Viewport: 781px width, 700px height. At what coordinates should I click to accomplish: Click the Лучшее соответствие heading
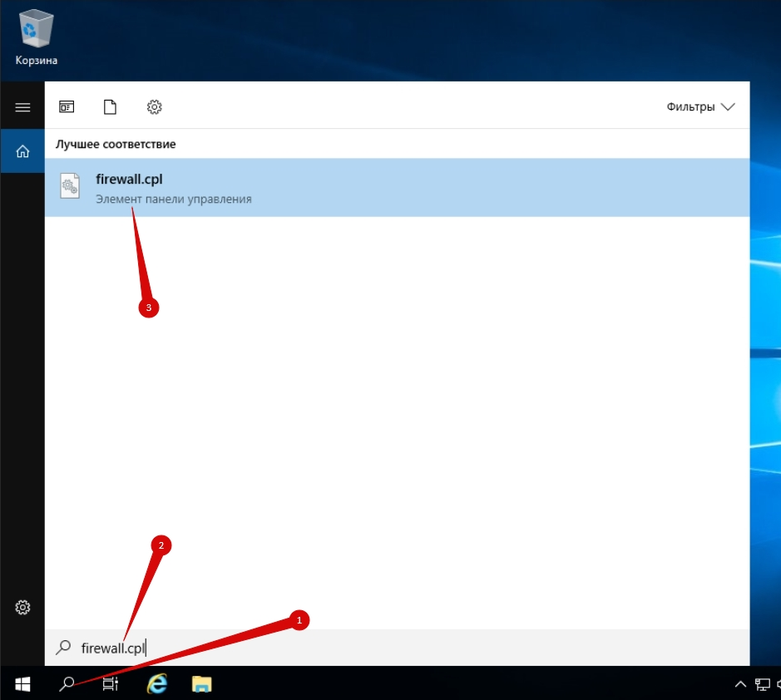[x=116, y=144]
